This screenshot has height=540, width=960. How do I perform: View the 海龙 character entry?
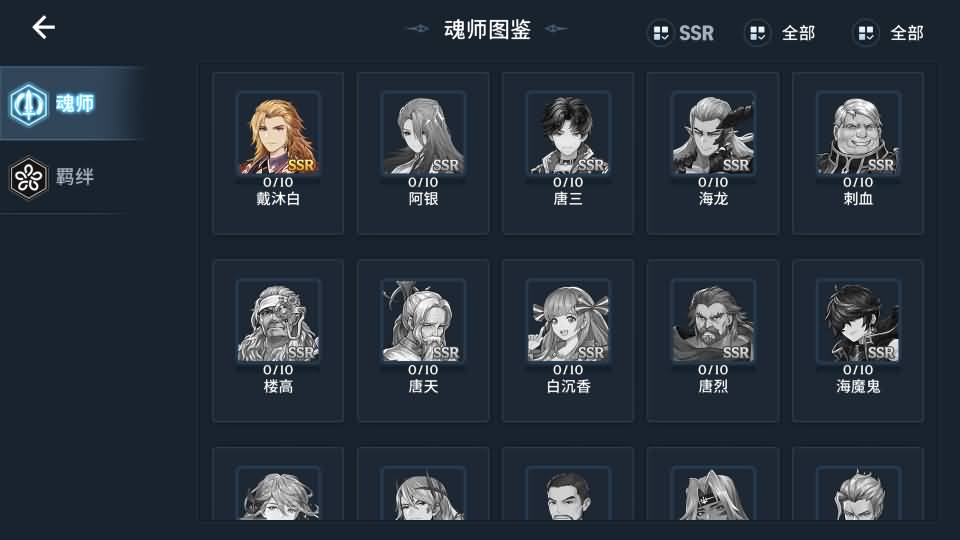(x=713, y=153)
